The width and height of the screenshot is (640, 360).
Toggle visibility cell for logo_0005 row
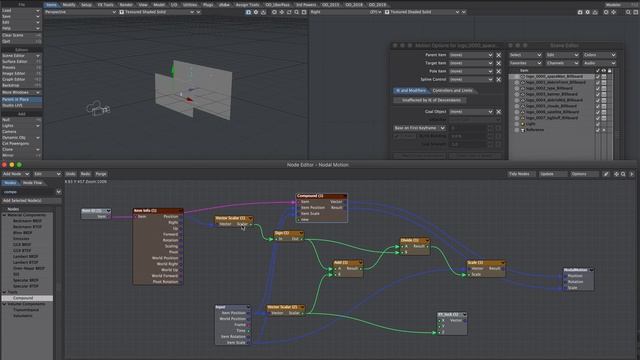tap(604, 106)
